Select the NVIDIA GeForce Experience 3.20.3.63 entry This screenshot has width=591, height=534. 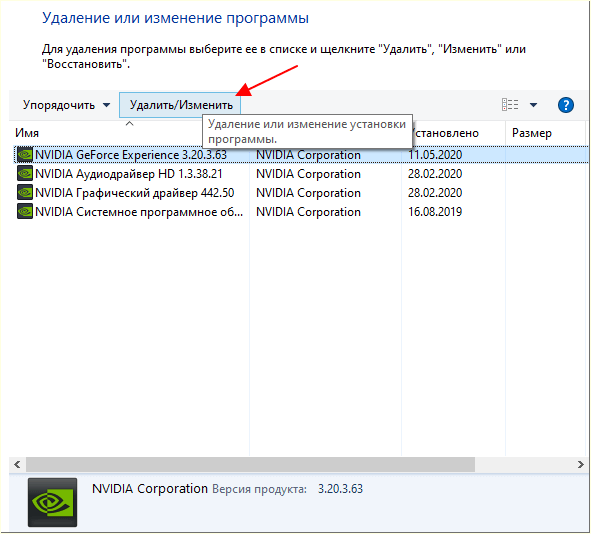[x=301, y=155]
